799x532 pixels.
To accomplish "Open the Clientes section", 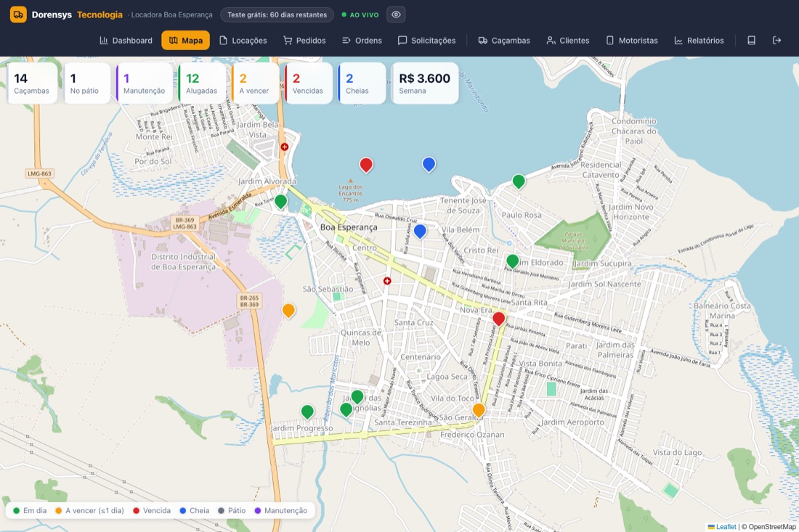I will [x=568, y=40].
